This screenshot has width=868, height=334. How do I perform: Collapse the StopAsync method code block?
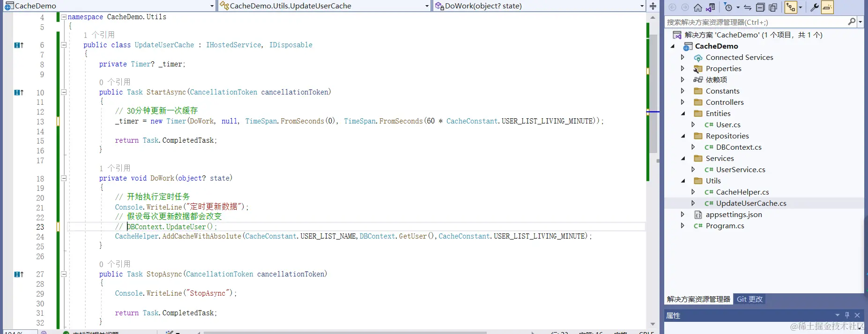click(x=64, y=274)
